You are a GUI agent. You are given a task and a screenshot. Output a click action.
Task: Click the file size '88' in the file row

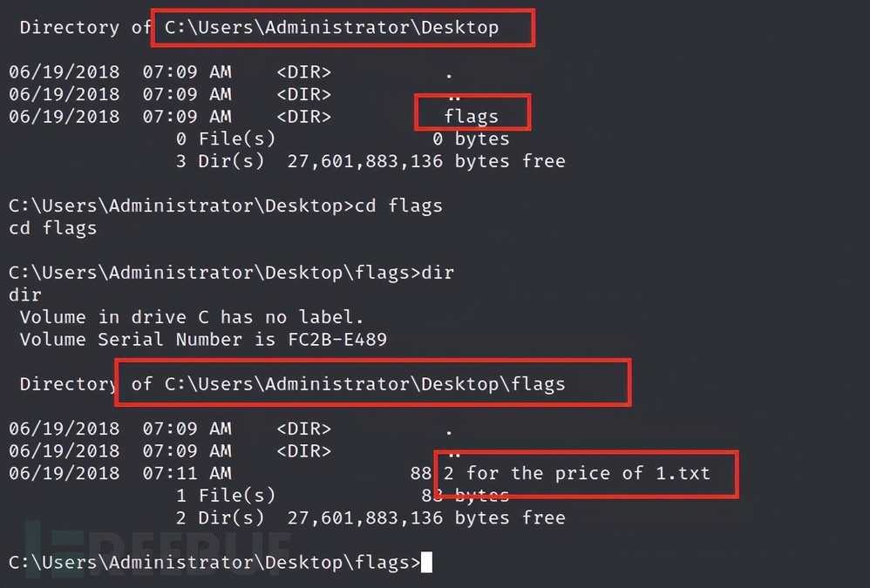pos(420,473)
